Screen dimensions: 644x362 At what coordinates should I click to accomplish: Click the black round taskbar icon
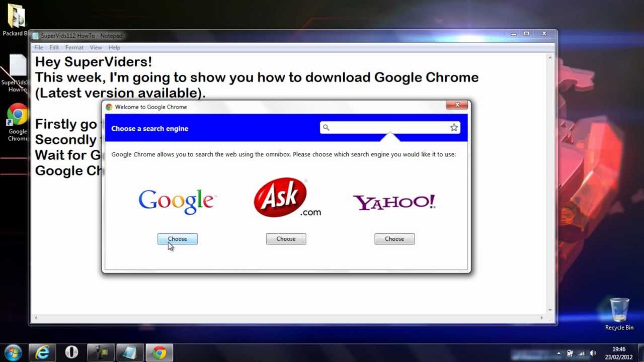(71, 352)
